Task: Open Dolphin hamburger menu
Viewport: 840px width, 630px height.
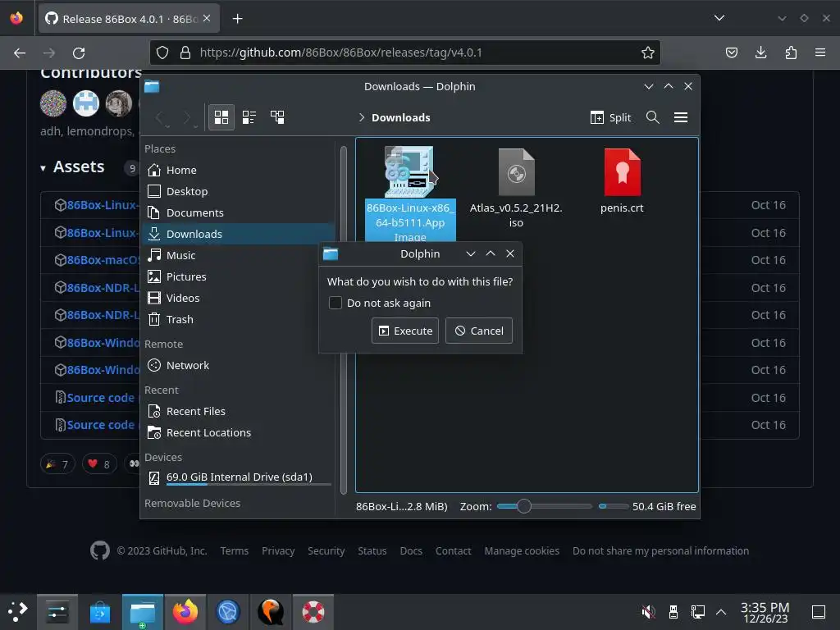Action: pyautogui.click(x=681, y=117)
